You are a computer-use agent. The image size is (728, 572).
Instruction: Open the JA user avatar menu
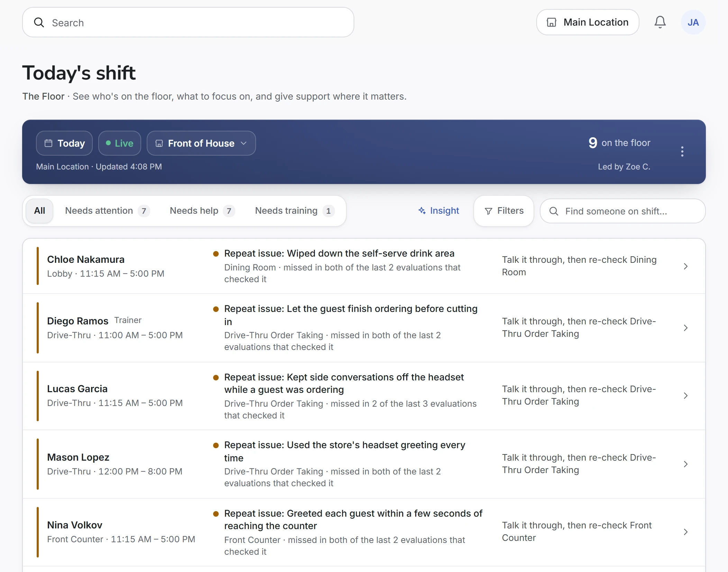click(x=693, y=22)
